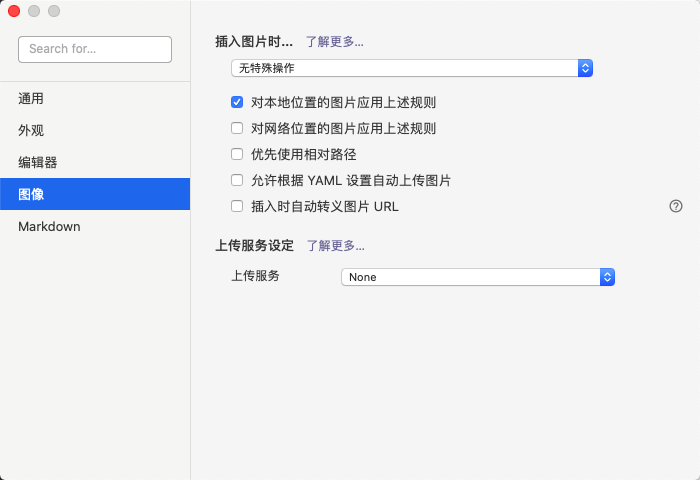
Task: Enable 对网络位置的图片应用上述规则 checkbox
Action: (x=237, y=128)
